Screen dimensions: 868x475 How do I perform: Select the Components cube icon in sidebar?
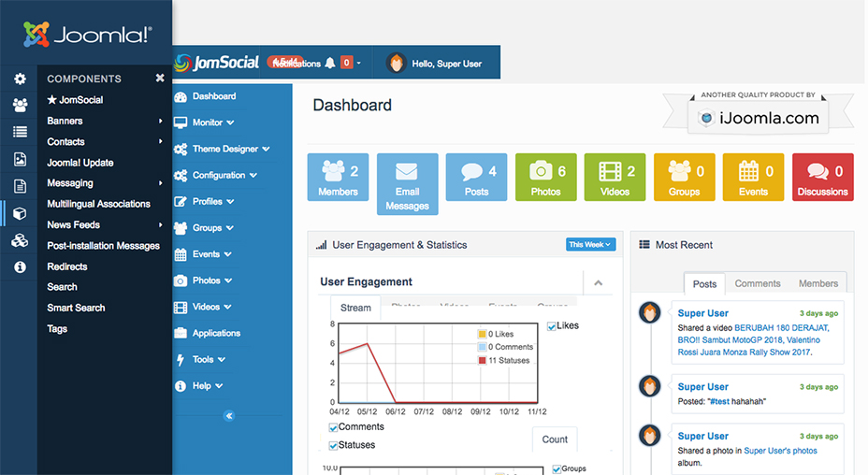tap(20, 213)
